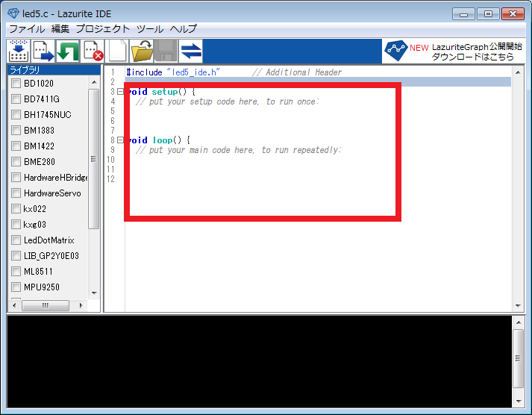Viewport: 532px width, 415px height.
Task: Click the ライブラリ panel header
Action: pos(54,70)
